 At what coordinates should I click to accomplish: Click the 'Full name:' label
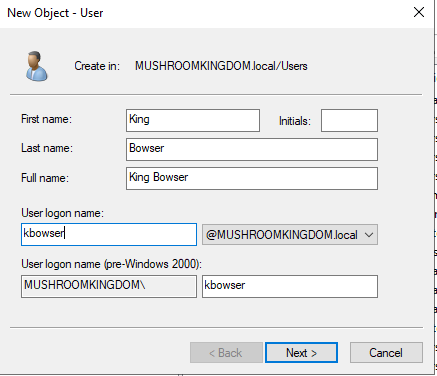[45, 178]
